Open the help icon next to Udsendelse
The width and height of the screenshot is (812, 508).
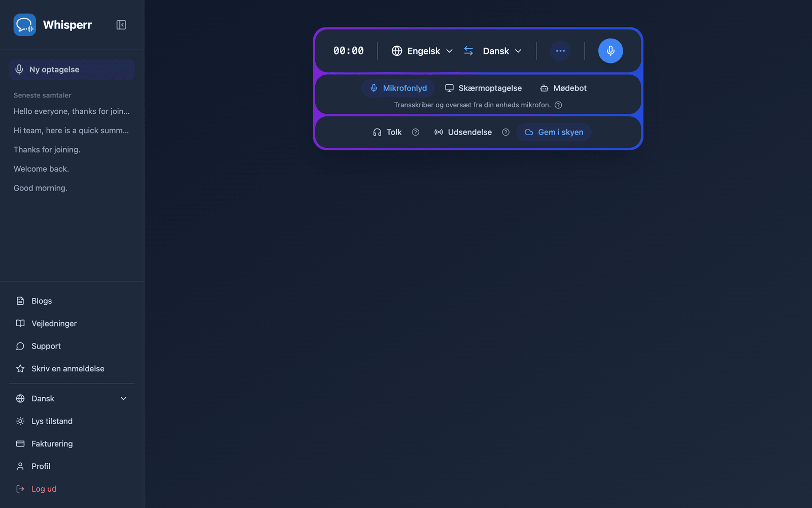click(506, 132)
